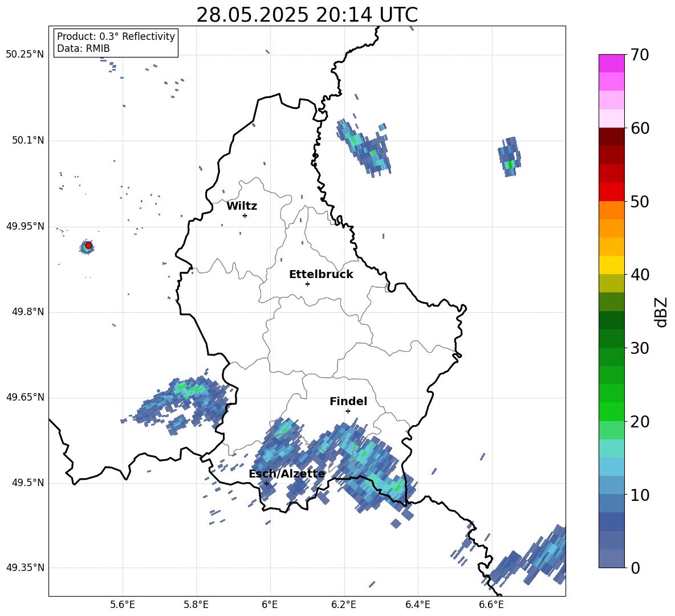The height and width of the screenshot is (616, 675).
Task: Select the Wiltz city label
Action: click(242, 206)
